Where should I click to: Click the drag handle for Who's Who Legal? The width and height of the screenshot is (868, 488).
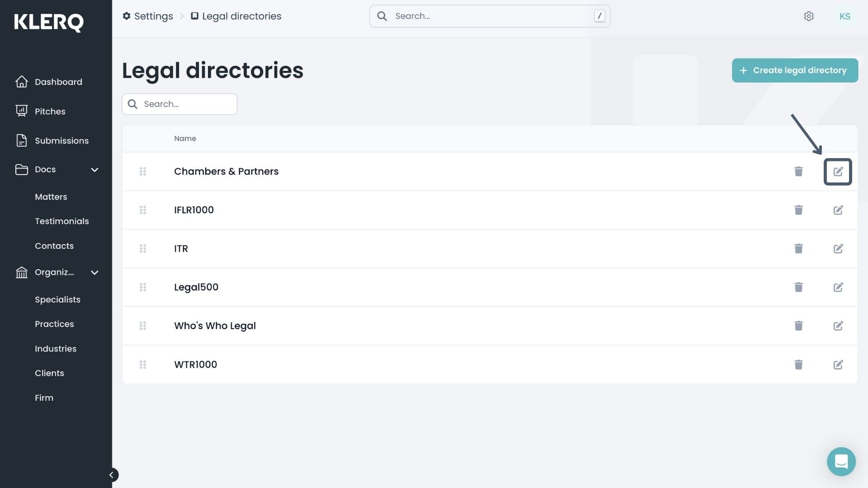coord(143,326)
